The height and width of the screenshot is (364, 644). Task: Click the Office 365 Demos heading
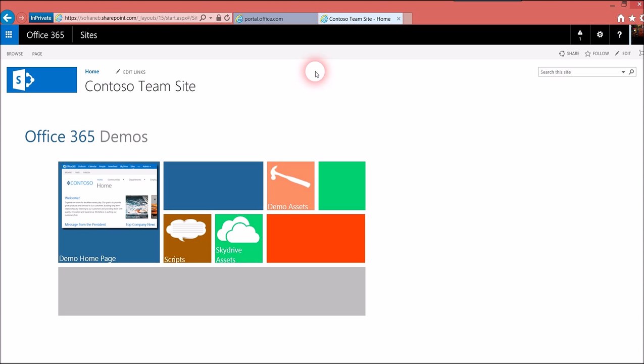coord(86,136)
